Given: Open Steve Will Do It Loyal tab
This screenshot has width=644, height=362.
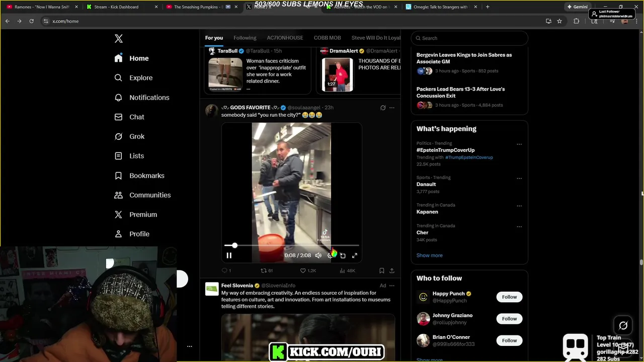Looking at the screenshot, I should 376,38.
